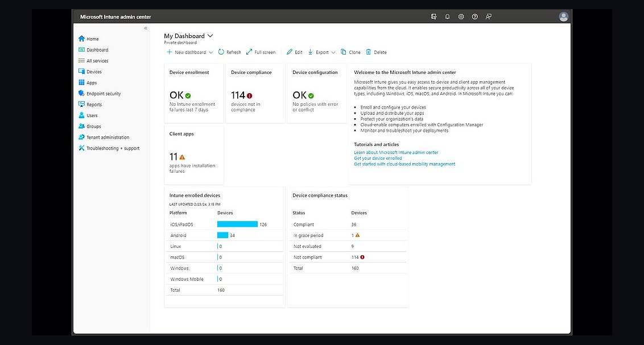
Task: Select the iOS/iPadOS platform row
Action: click(226, 225)
